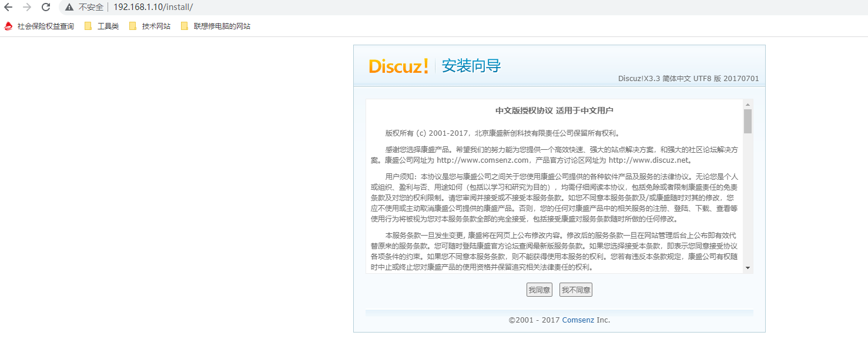868x349 pixels.
Task: Open the 社会保险权益查询 bookmark
Action: pyautogui.click(x=39, y=26)
